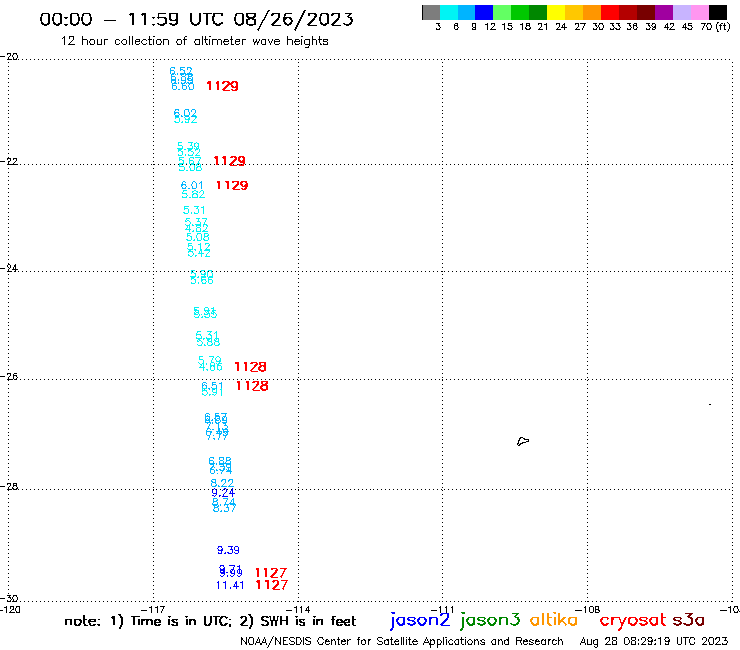This screenshot has height=650, width=740.
Task: Select the dark blue 12 ft legend swatch
Action: (484, 12)
